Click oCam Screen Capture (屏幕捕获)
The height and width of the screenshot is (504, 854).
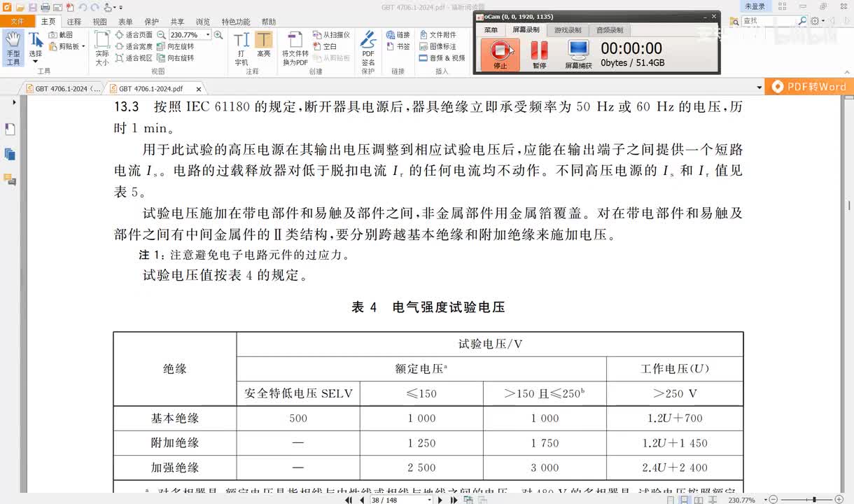coord(578,55)
